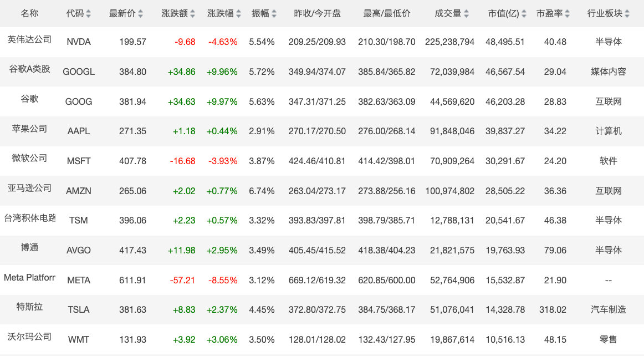The width and height of the screenshot is (644, 356).
Task: Sort by 振幅 column sort arrows
Action: pos(274,13)
